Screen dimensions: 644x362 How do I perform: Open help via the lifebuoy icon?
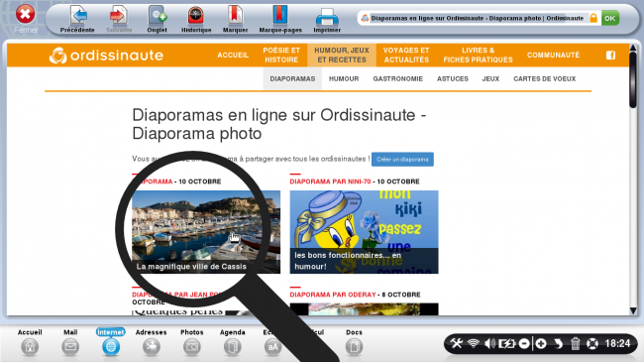592,343
